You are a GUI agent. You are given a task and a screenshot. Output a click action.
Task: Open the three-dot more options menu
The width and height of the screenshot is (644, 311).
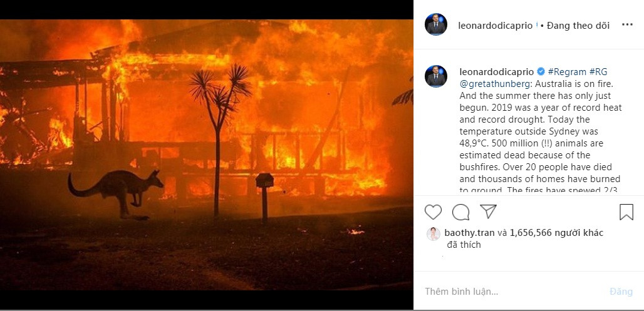[627, 24]
